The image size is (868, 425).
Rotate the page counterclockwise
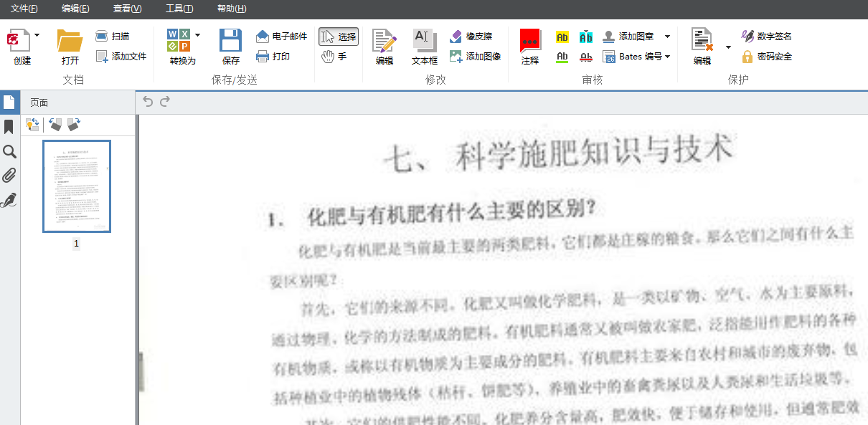(55, 125)
